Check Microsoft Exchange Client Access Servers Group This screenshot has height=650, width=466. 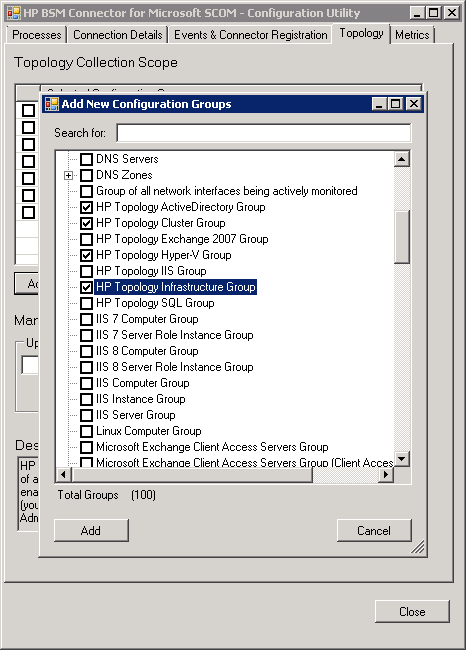[x=86, y=447]
